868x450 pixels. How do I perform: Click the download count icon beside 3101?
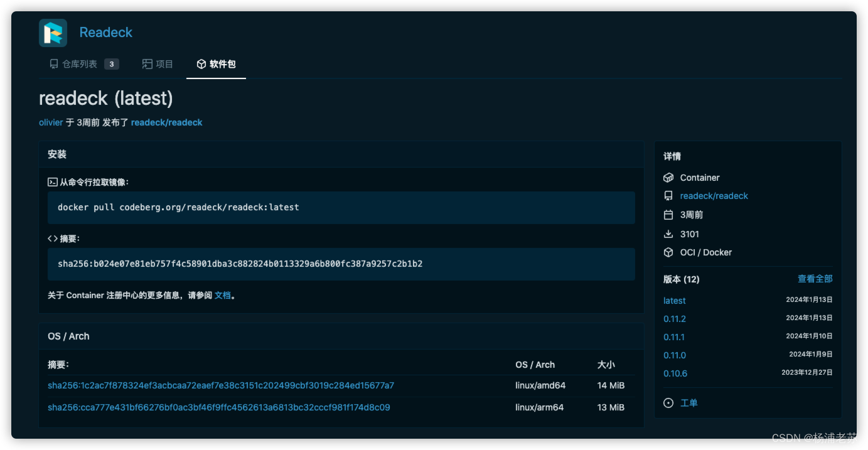pos(668,234)
